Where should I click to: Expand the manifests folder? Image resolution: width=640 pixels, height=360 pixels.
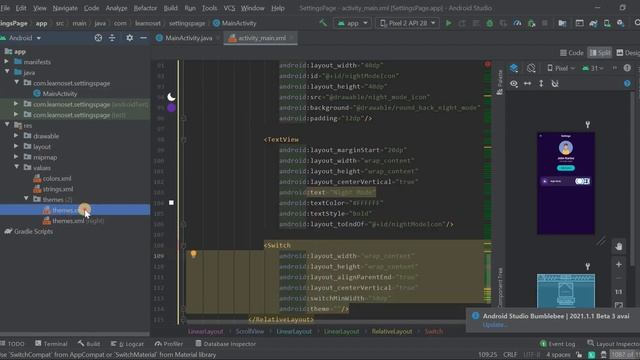click(x=7, y=62)
